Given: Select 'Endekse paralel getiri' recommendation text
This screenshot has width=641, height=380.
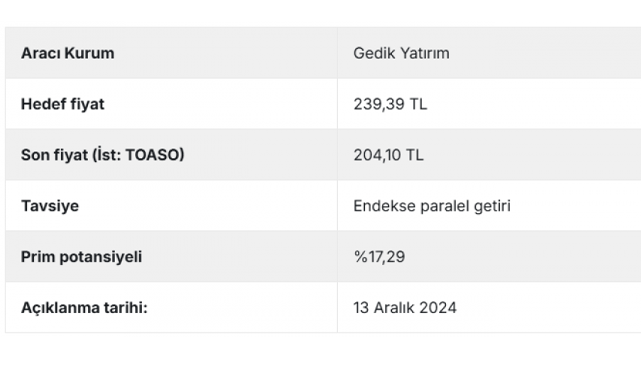Looking at the screenshot, I should point(432,206).
